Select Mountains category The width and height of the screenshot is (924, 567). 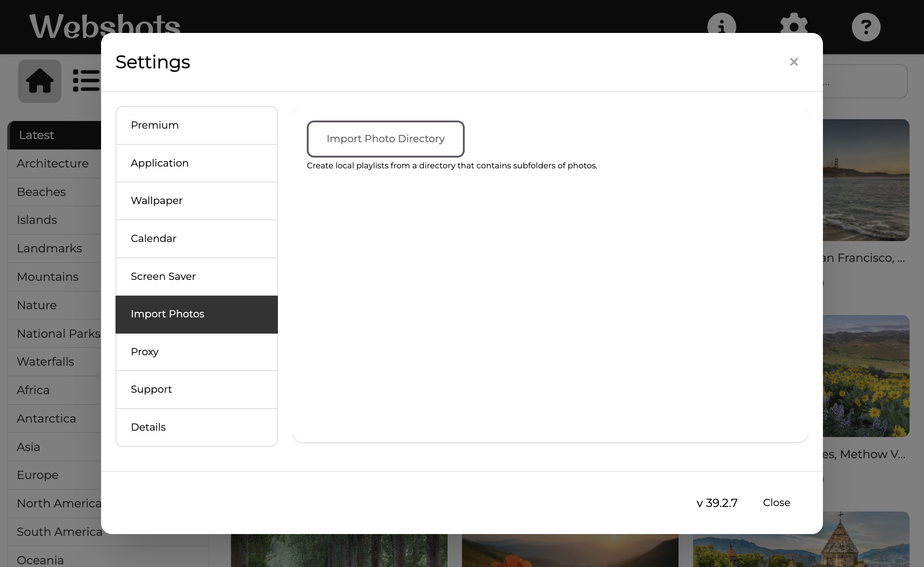(x=54, y=277)
